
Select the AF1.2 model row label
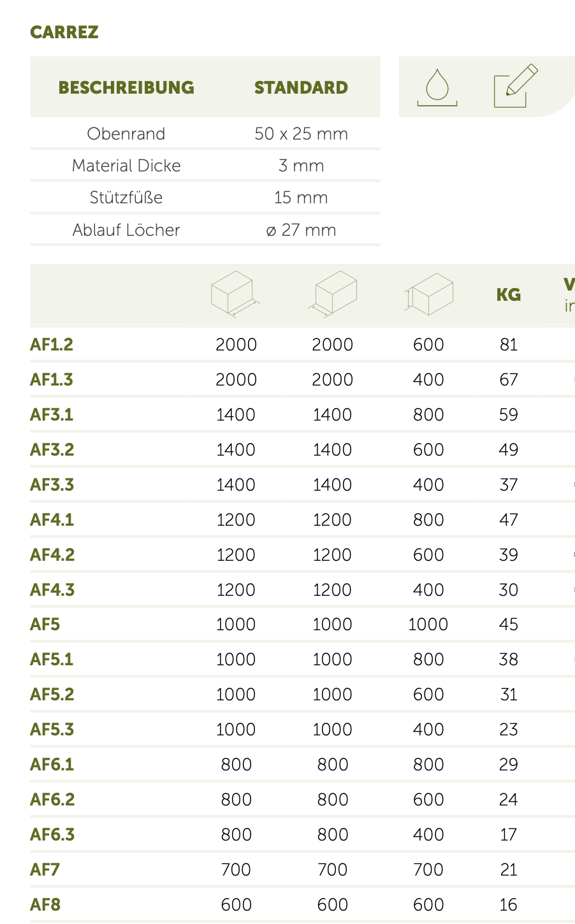52,345
